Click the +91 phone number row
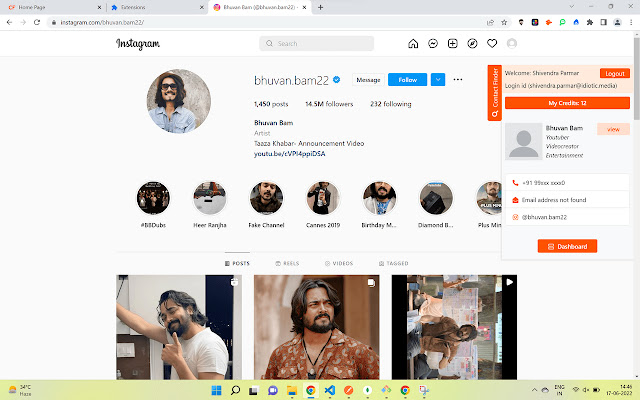Image resolution: width=640 pixels, height=400 pixels. [567, 183]
